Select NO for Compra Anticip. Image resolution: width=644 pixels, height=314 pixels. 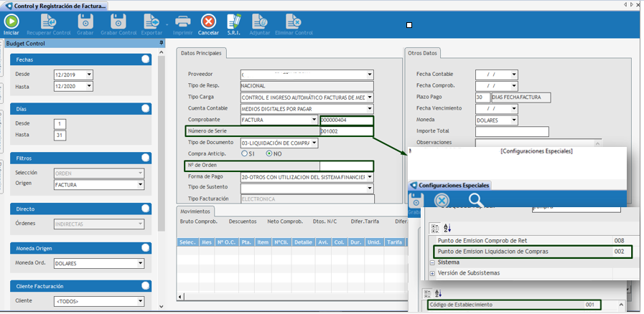click(269, 153)
